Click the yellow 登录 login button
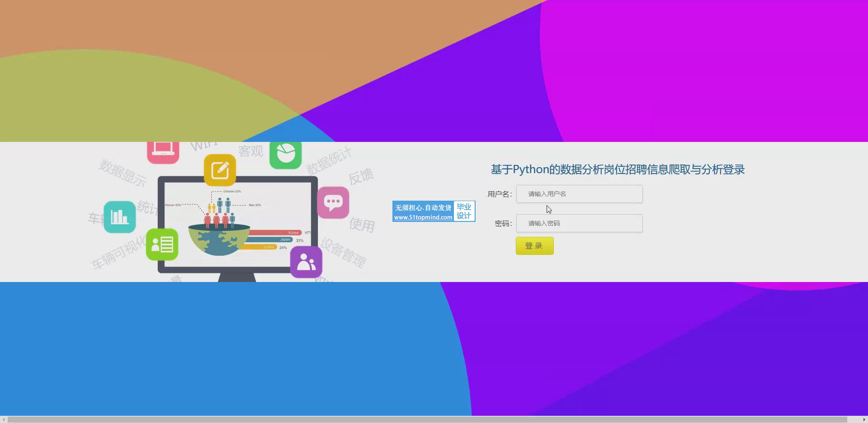This screenshot has height=423, width=868. pos(534,246)
